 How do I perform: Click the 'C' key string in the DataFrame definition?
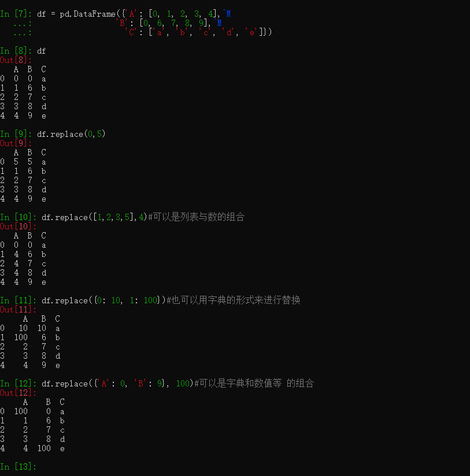click(x=131, y=32)
